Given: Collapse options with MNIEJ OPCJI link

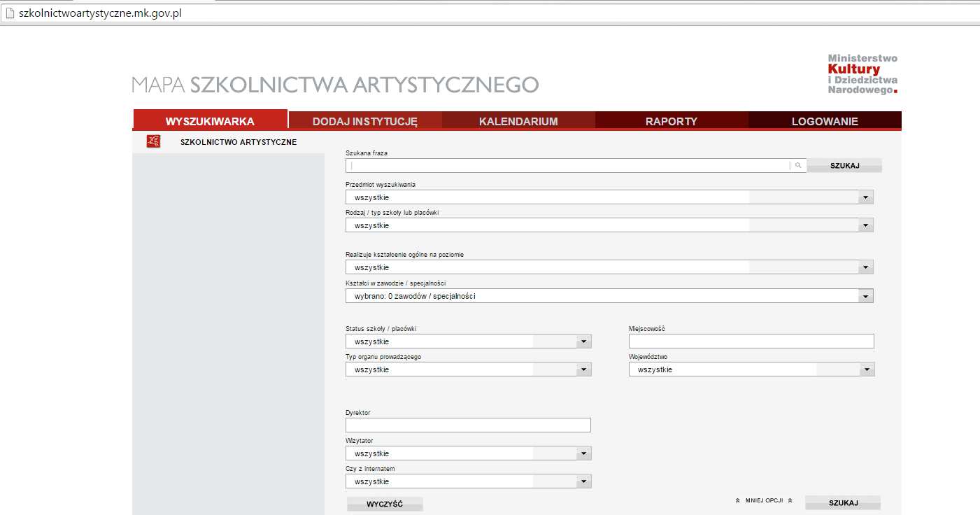Looking at the screenshot, I should [x=764, y=501].
